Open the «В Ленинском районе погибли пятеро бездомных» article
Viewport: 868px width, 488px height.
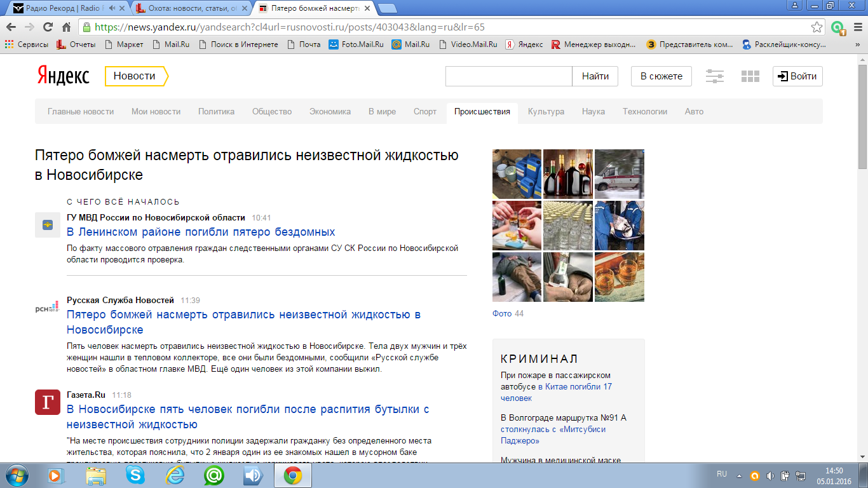pos(201,232)
